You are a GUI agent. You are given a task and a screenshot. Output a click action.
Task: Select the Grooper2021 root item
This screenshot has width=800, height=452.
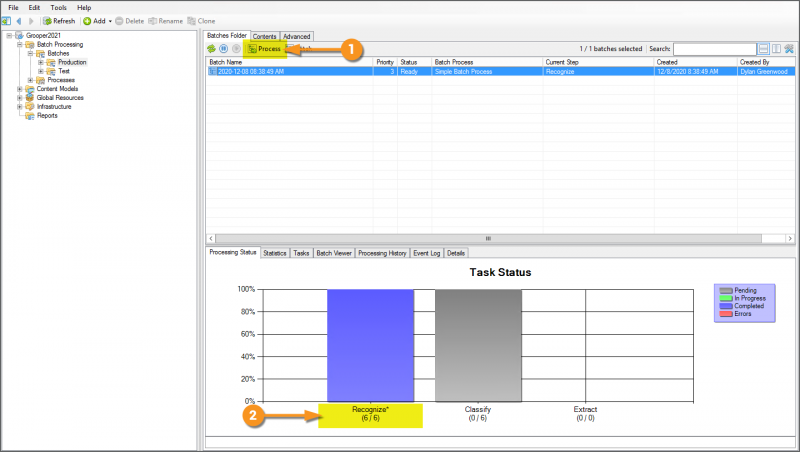43,35
